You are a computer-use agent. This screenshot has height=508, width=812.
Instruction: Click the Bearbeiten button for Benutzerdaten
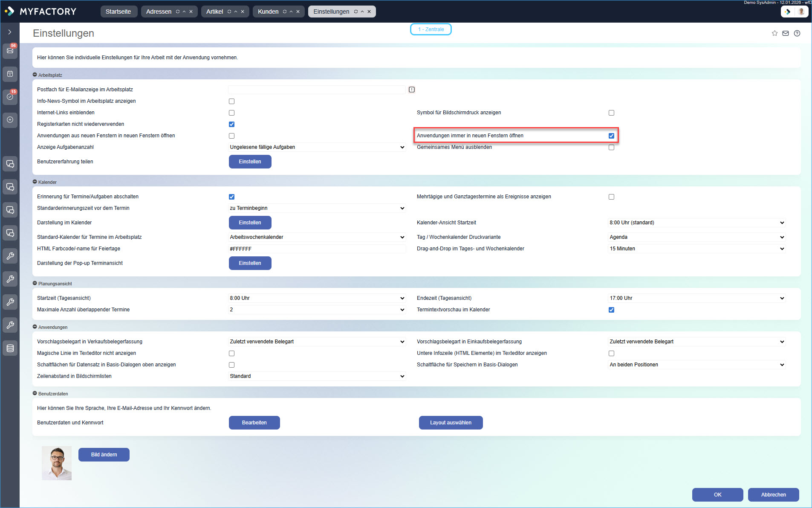click(254, 422)
